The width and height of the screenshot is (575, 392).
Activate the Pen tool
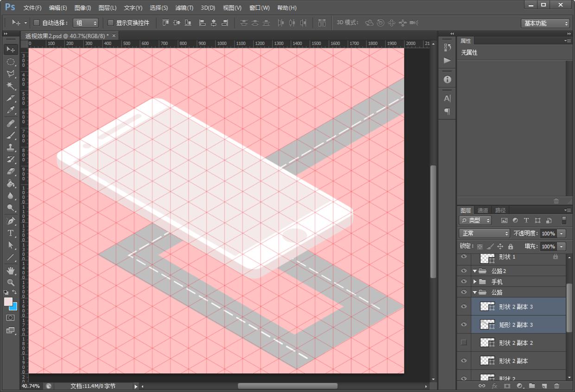point(10,220)
